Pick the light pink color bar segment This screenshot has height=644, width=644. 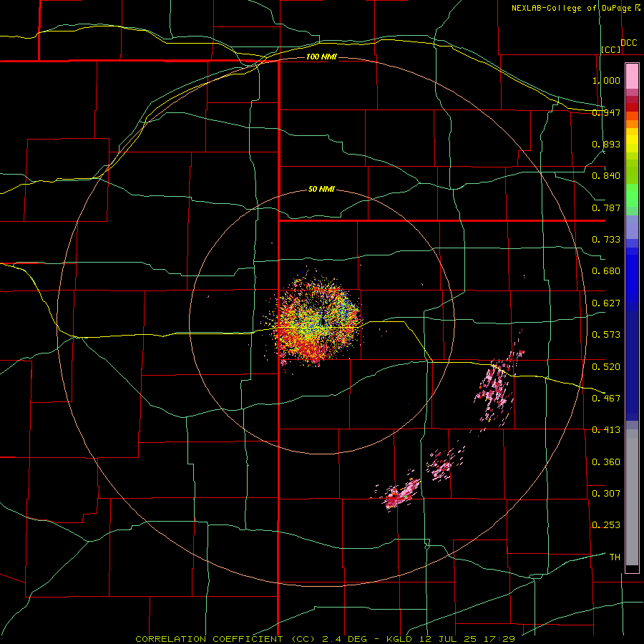632,77
